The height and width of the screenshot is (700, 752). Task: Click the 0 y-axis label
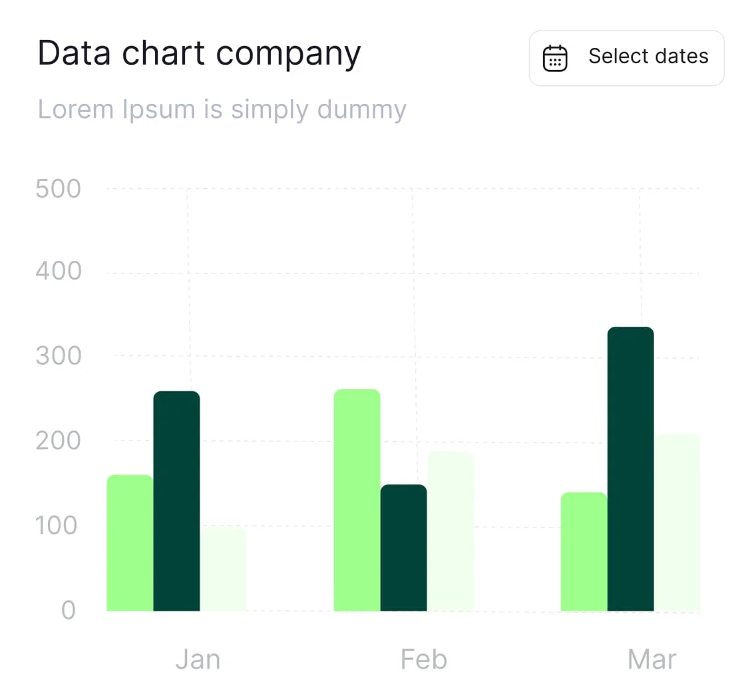tap(69, 610)
